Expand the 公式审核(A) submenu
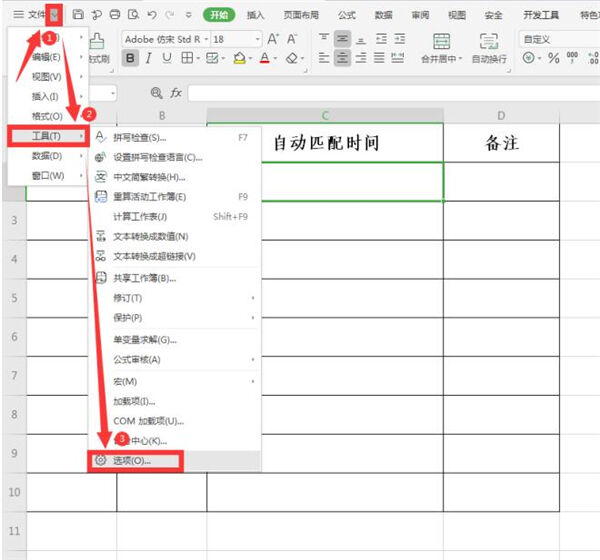 click(x=253, y=359)
